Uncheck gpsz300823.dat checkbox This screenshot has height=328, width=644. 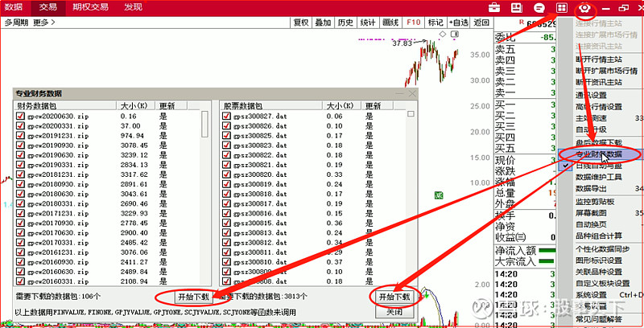(x=226, y=146)
